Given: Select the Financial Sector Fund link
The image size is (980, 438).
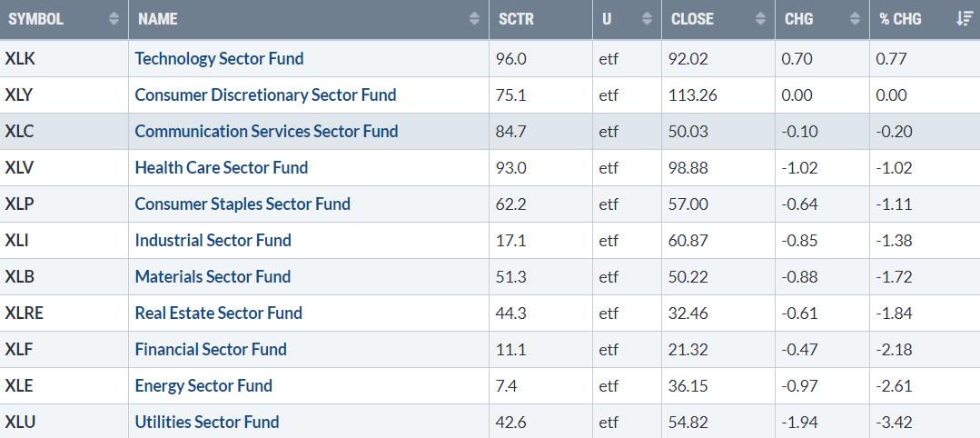Looking at the screenshot, I should pos(211,349).
